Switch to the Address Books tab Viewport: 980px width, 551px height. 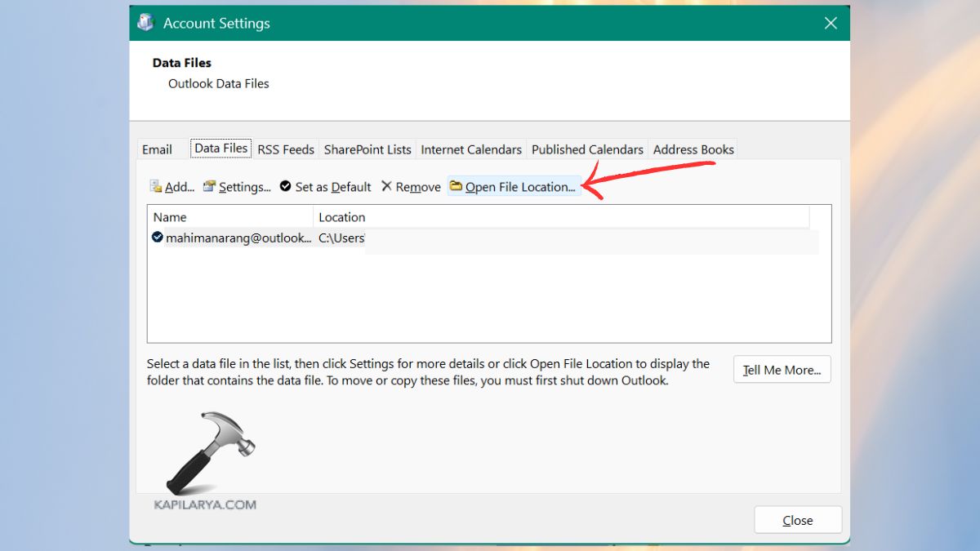(x=693, y=149)
